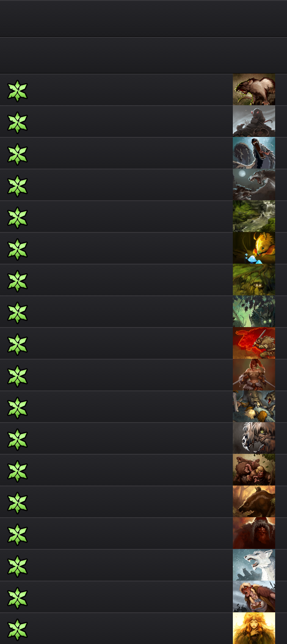The width and height of the screenshot is (287, 644).
Task: Select the large boar in orange forest thumbnail
Action: pyautogui.click(x=254, y=502)
